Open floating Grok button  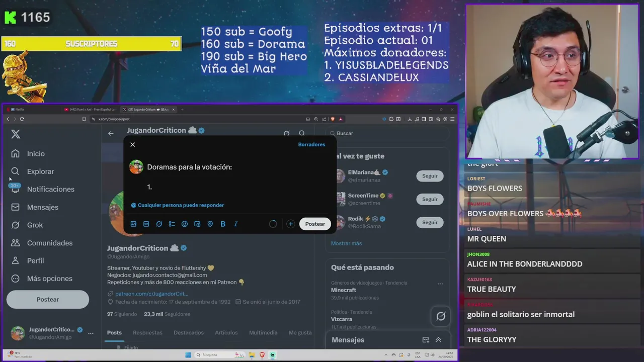(x=441, y=316)
